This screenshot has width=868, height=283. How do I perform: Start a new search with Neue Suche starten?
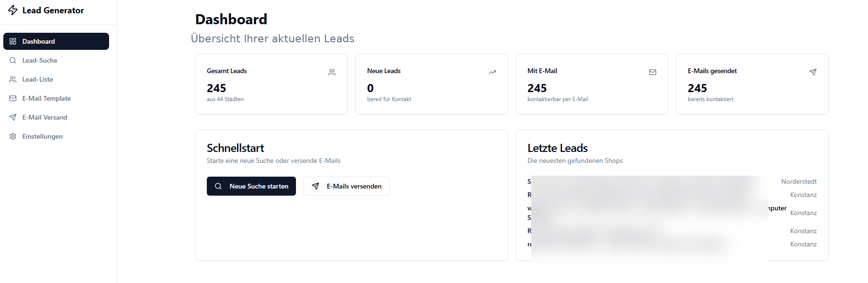tap(251, 186)
